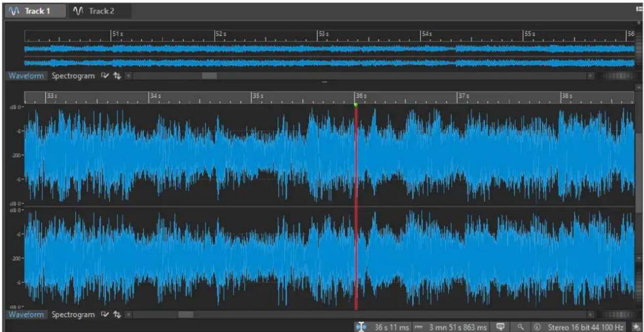Select Spectrogram tab in the overview pane

click(x=73, y=76)
